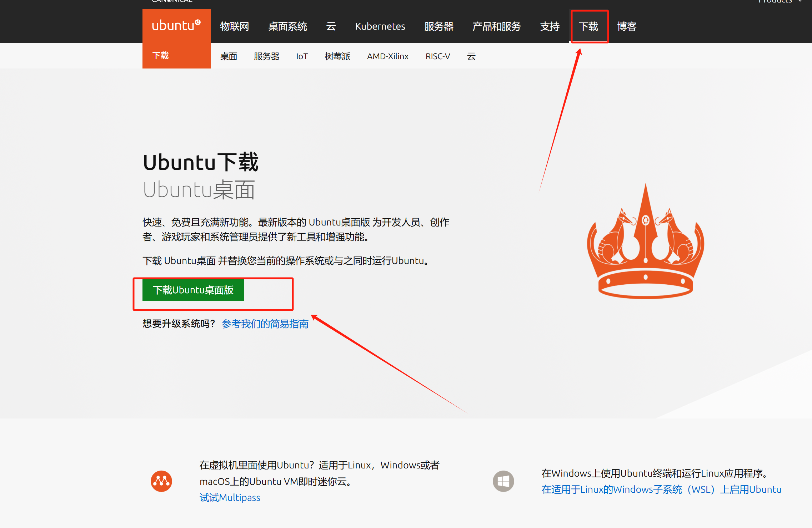The image size is (812, 528).
Task: Switch to the IoT sub-navigation tab
Action: pyautogui.click(x=302, y=56)
